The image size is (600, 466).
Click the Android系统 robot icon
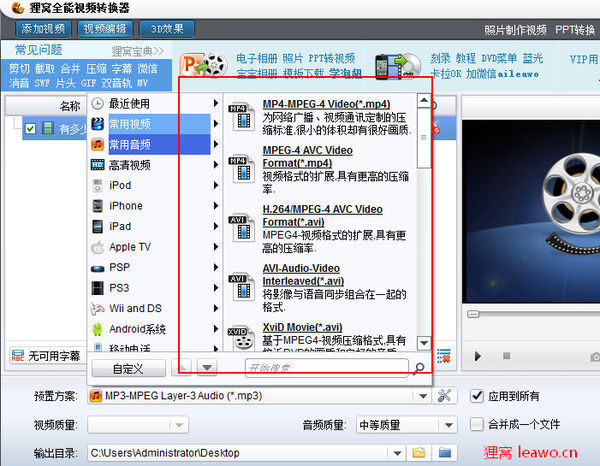tap(98, 329)
